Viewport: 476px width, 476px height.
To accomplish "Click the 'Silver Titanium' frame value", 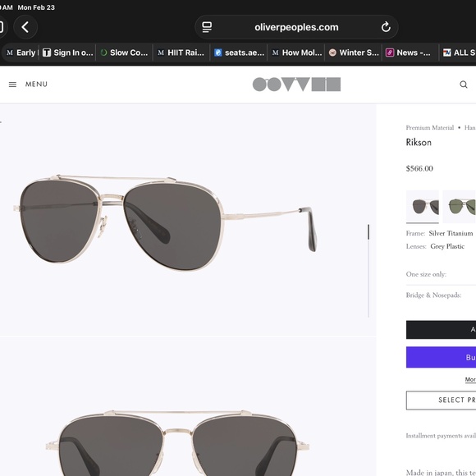I will [x=451, y=233].
